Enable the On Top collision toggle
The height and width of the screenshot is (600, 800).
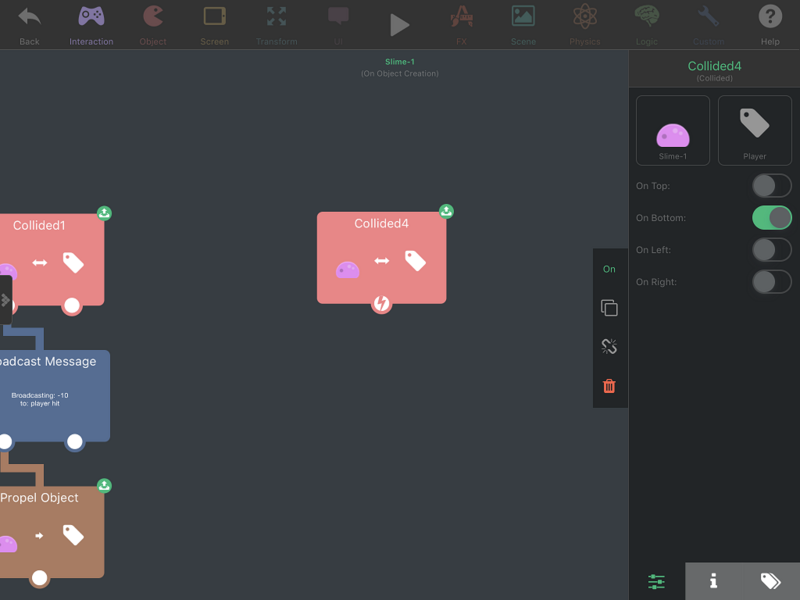click(771, 186)
